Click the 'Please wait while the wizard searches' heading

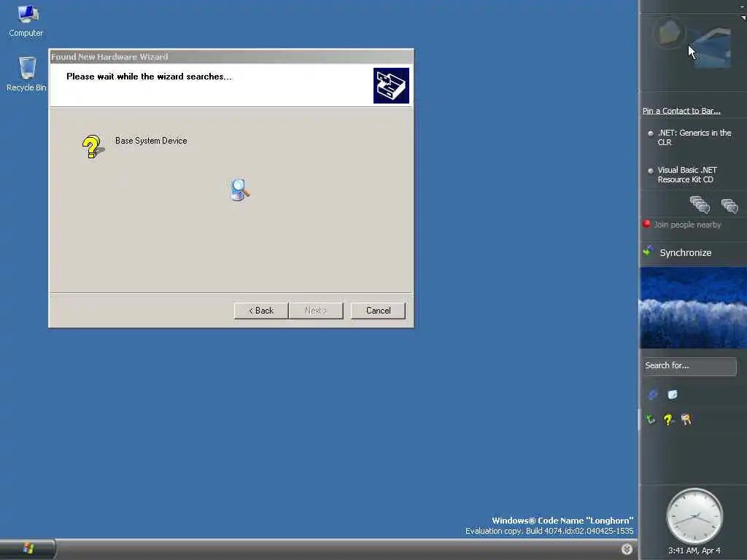pos(149,77)
